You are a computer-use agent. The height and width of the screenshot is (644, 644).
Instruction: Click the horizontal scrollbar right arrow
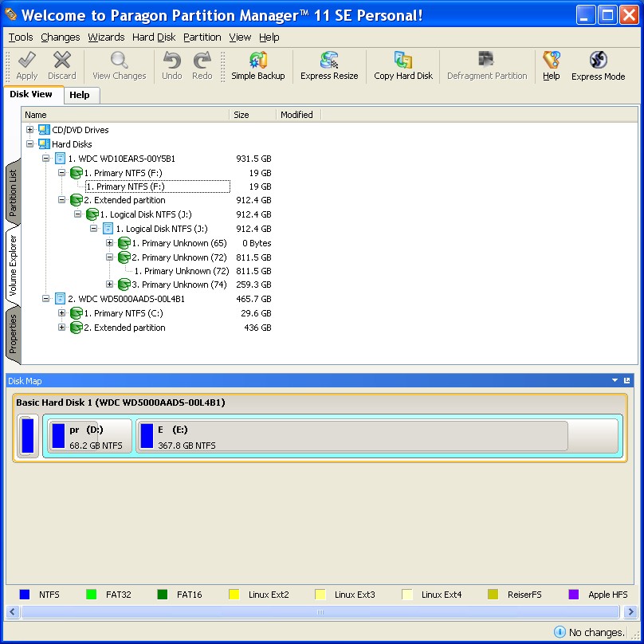point(630,612)
